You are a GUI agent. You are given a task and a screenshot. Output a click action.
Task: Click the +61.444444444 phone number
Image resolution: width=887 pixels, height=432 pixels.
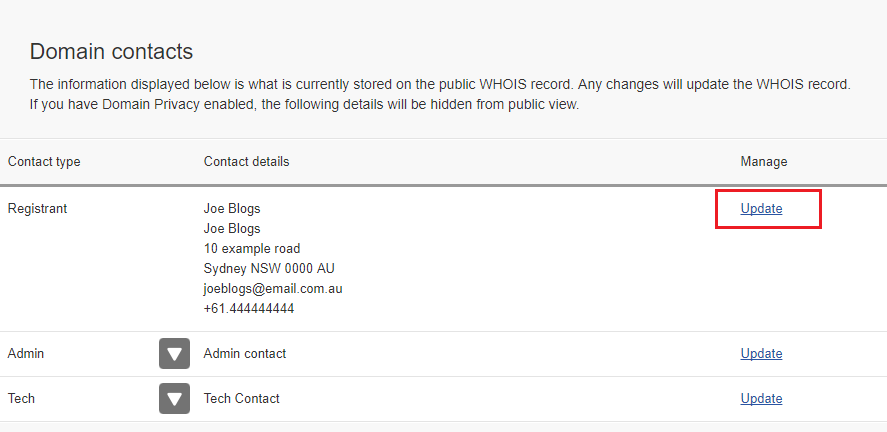pos(249,309)
